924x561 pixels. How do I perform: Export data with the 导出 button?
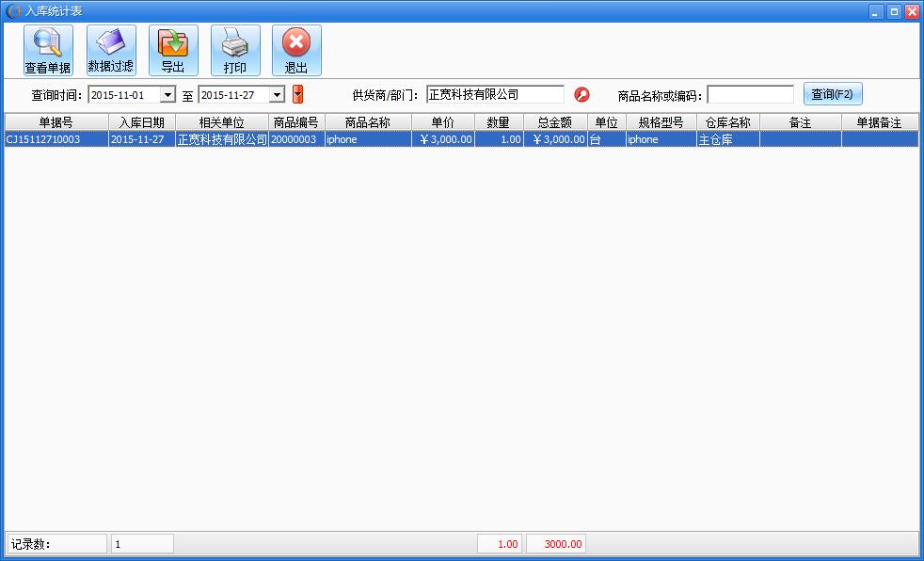(173, 50)
